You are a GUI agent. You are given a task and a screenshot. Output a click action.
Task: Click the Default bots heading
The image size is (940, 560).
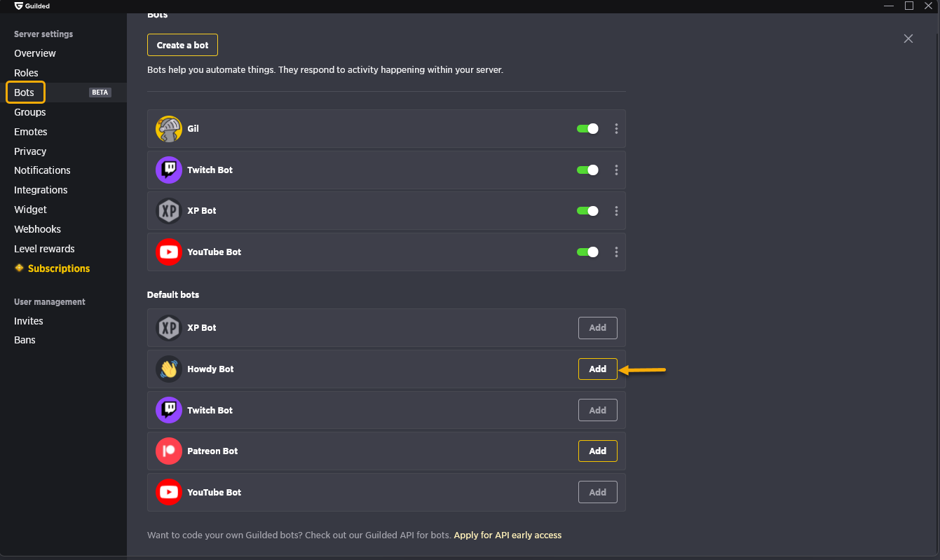pyautogui.click(x=173, y=295)
